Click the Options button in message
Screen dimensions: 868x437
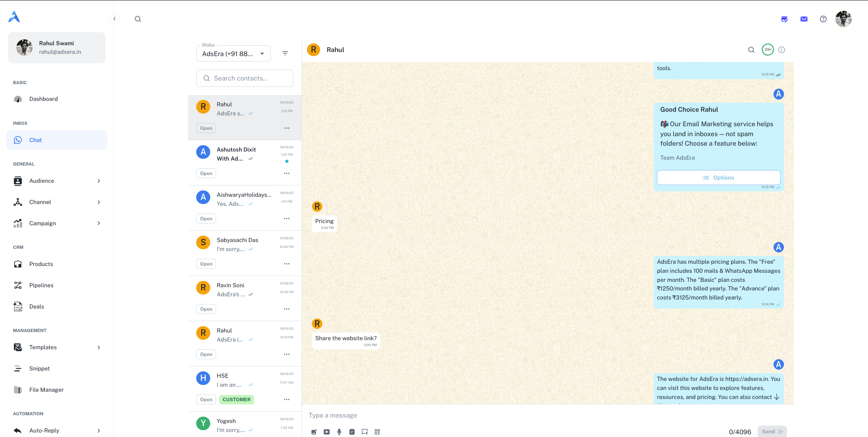[x=718, y=178]
